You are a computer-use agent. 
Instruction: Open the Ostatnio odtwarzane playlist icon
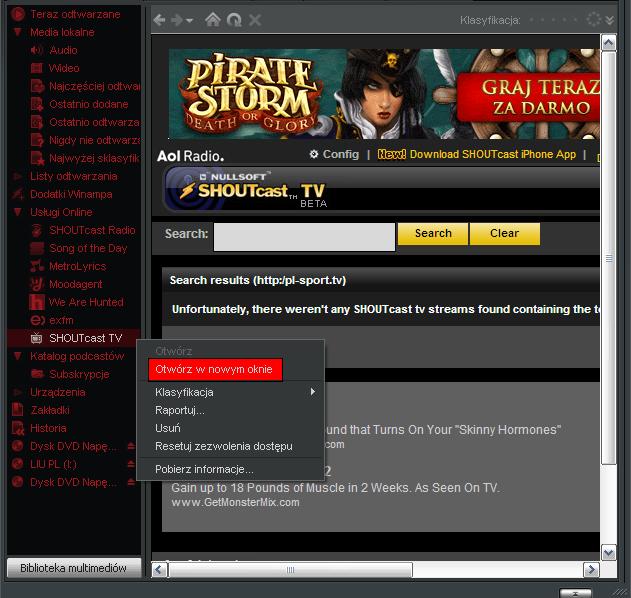click(x=37, y=122)
